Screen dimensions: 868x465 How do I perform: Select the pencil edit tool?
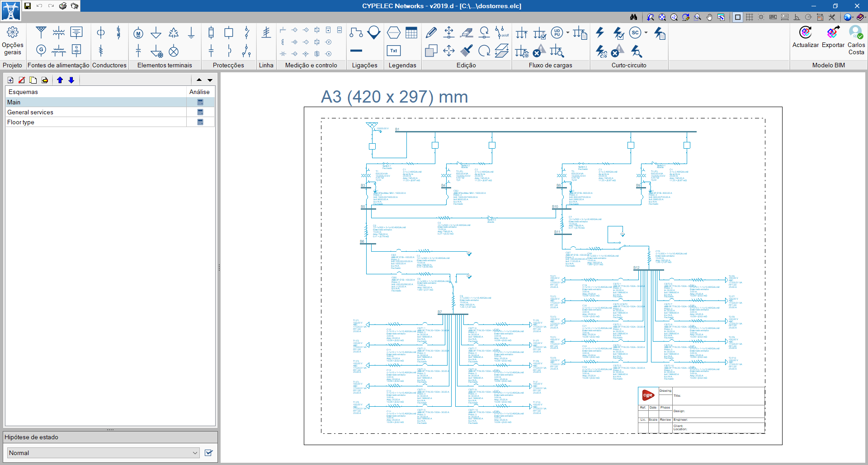pyautogui.click(x=431, y=33)
